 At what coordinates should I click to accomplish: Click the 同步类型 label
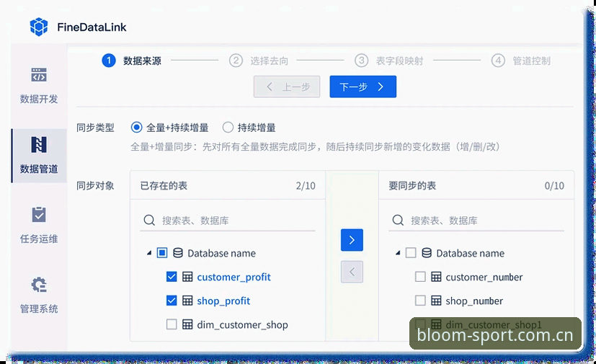(95, 128)
